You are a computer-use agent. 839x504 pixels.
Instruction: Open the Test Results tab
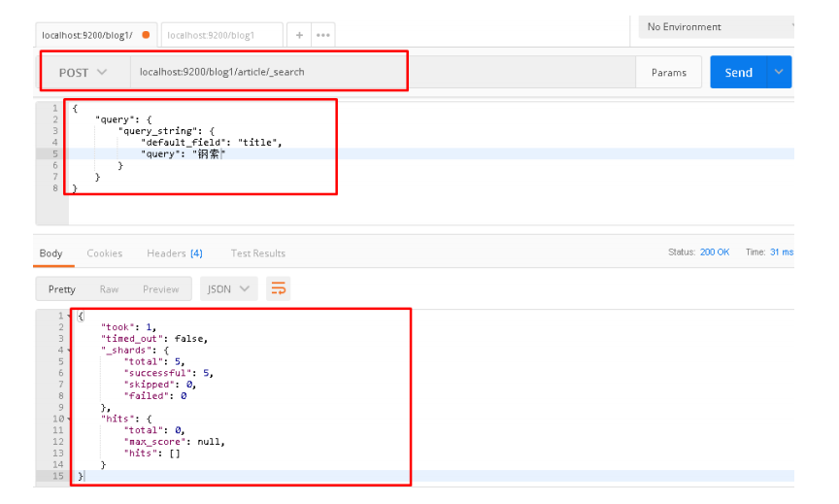click(258, 253)
